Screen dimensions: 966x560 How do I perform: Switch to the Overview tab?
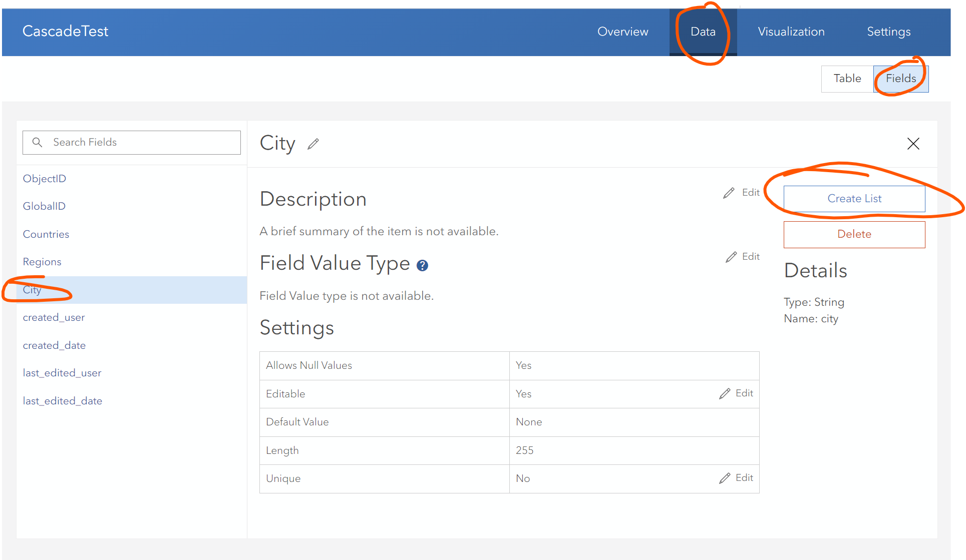click(x=622, y=31)
